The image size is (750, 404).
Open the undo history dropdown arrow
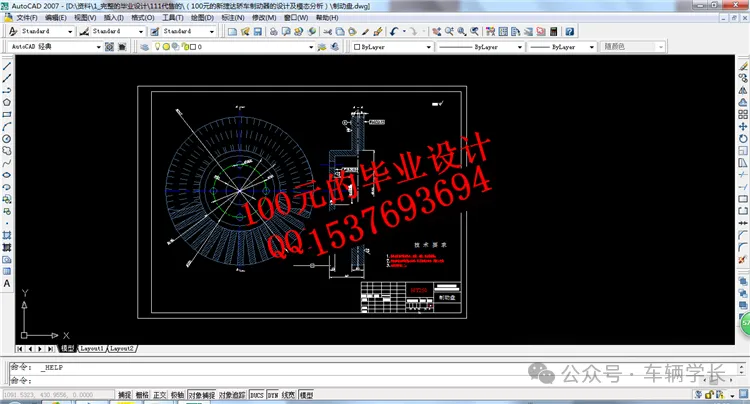coord(404,32)
